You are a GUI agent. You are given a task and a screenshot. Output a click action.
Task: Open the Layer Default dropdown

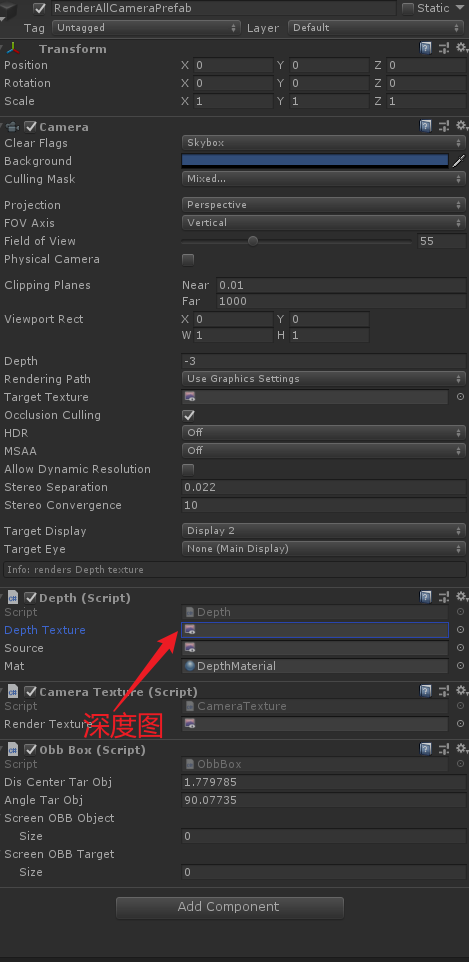pyautogui.click(x=376, y=28)
